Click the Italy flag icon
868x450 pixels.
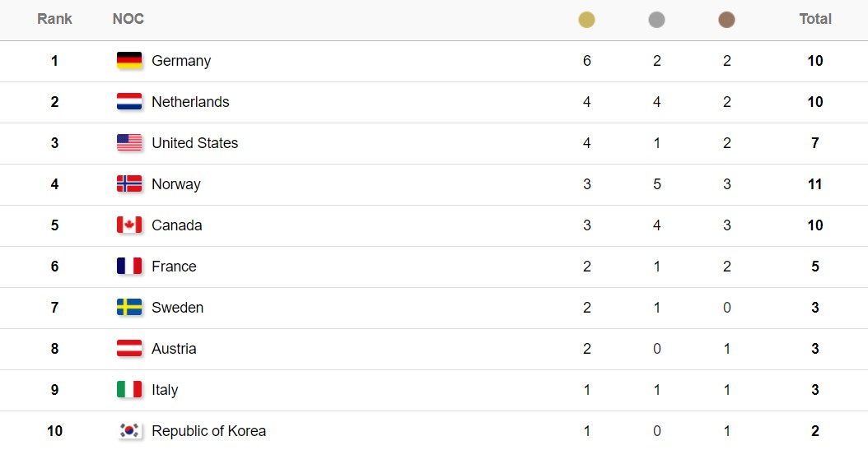129,390
